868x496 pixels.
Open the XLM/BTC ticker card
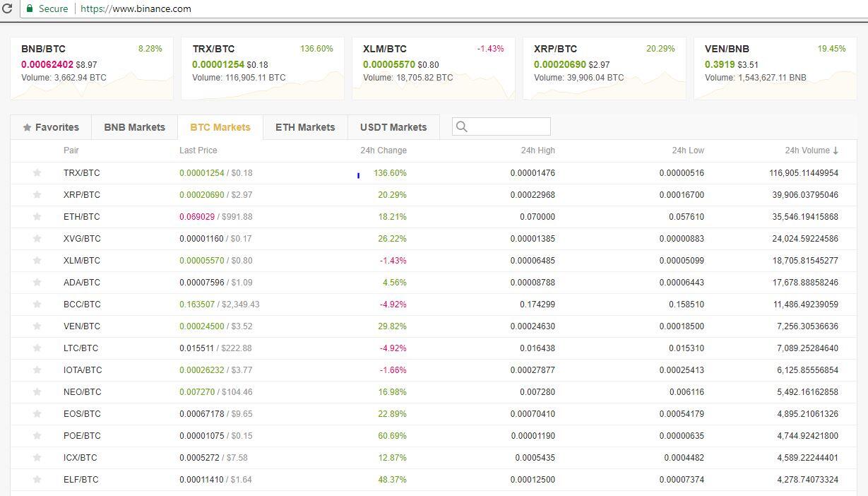434,68
